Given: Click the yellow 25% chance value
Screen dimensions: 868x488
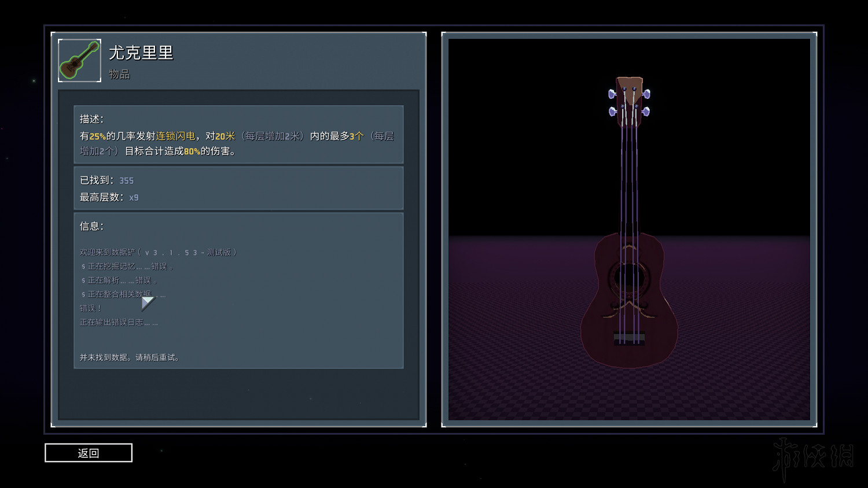Looking at the screenshot, I should [x=97, y=136].
